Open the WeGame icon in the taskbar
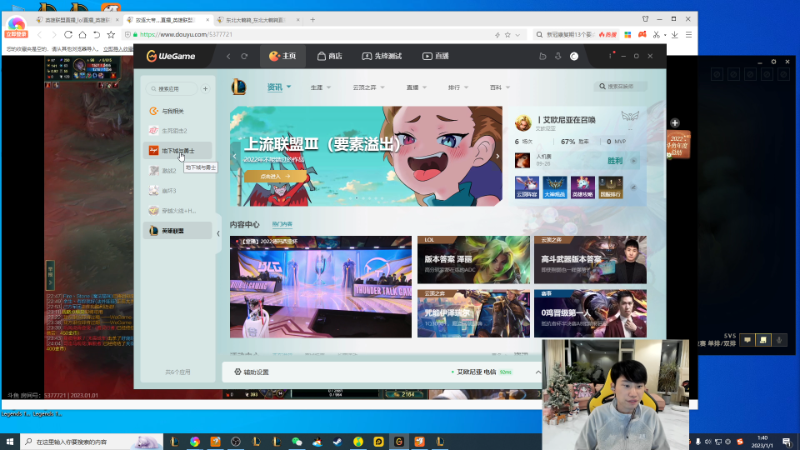The height and width of the screenshot is (450, 800). point(399,442)
